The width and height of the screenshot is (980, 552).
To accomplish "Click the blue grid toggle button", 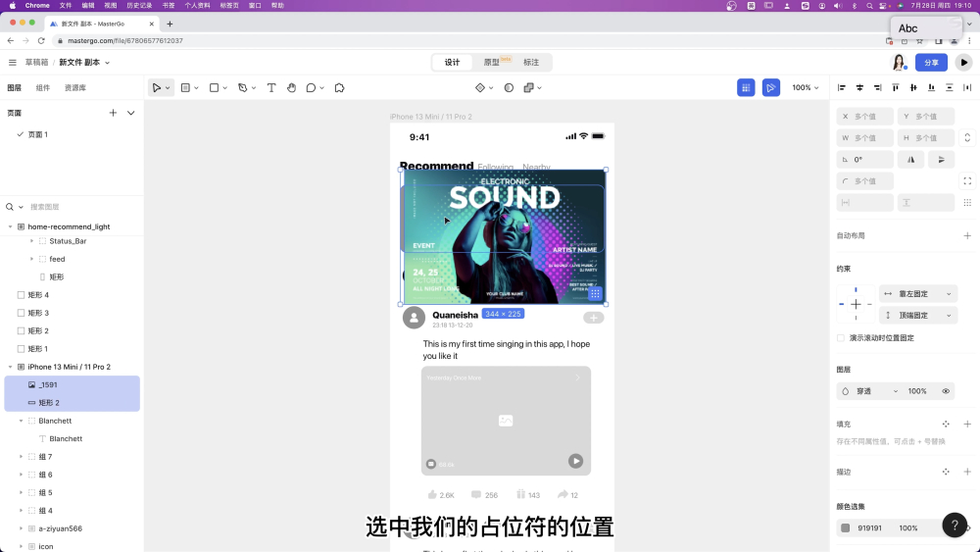I will (x=746, y=88).
